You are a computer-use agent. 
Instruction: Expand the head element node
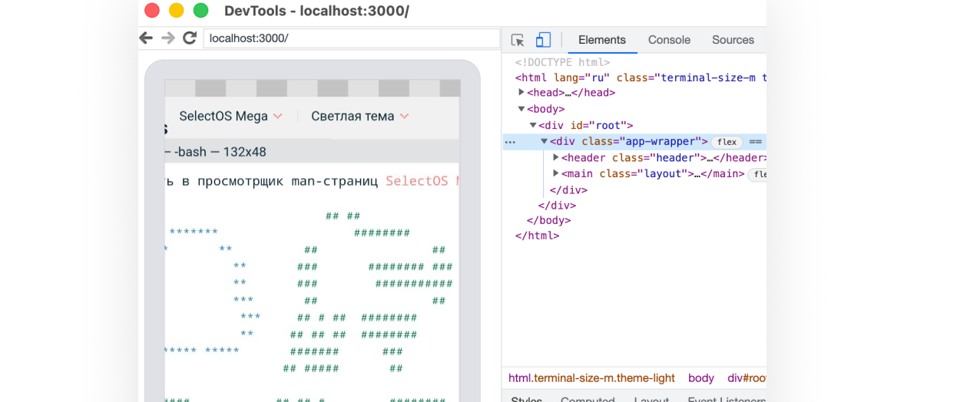521,93
